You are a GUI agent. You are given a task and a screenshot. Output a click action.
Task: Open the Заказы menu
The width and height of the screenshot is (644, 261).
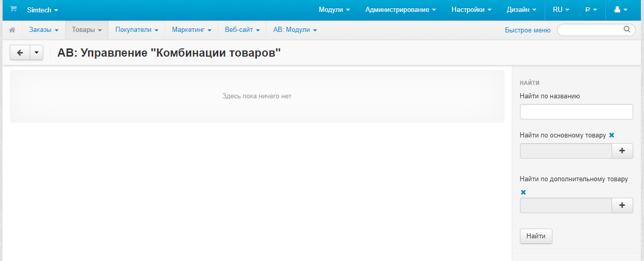[44, 30]
